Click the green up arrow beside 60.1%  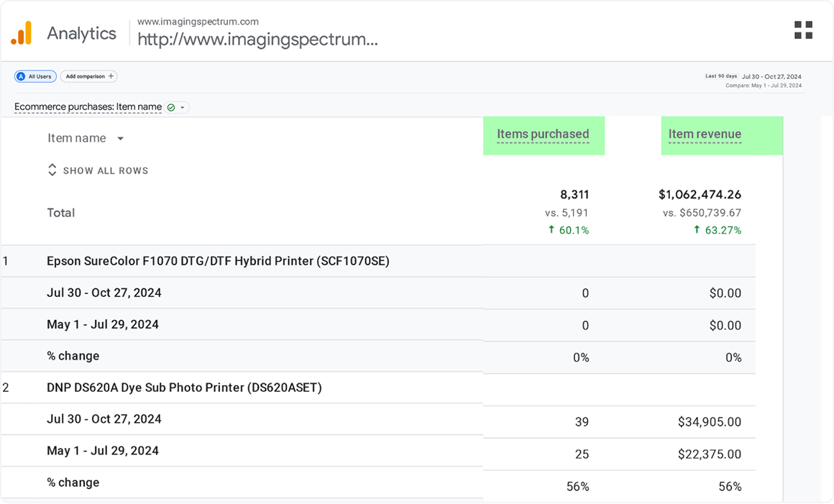point(551,230)
